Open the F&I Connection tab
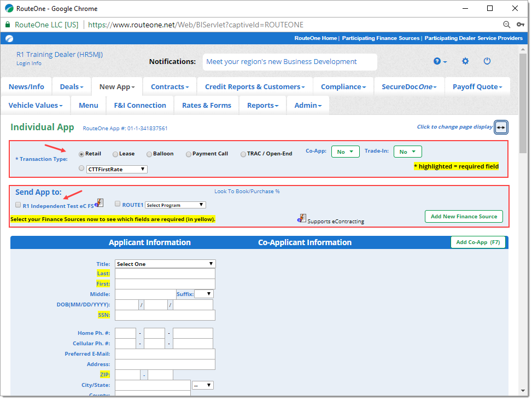 point(140,105)
